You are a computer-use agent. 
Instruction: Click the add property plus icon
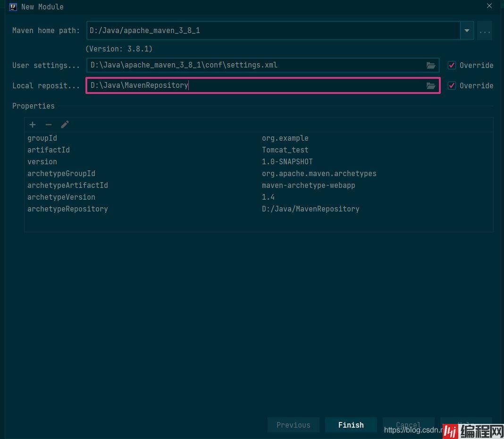pyautogui.click(x=33, y=125)
